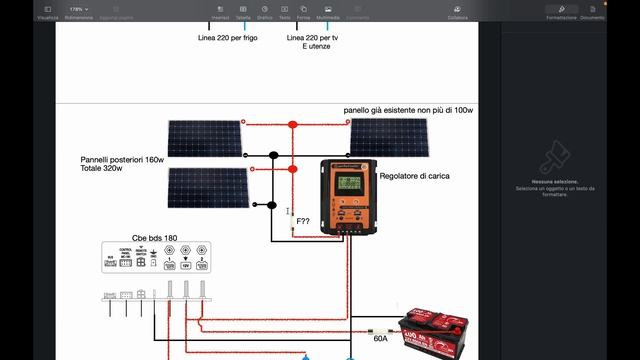Select the '60A' fuse label

380,338
